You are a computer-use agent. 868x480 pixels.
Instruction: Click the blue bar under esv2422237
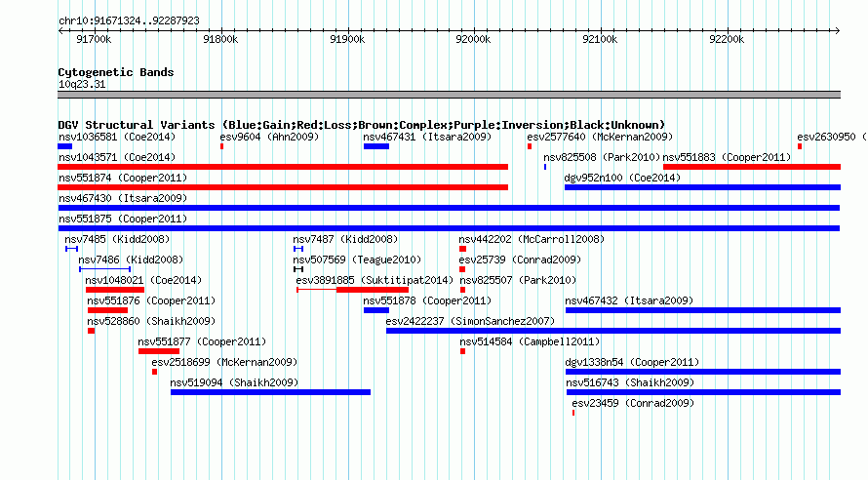point(613,331)
